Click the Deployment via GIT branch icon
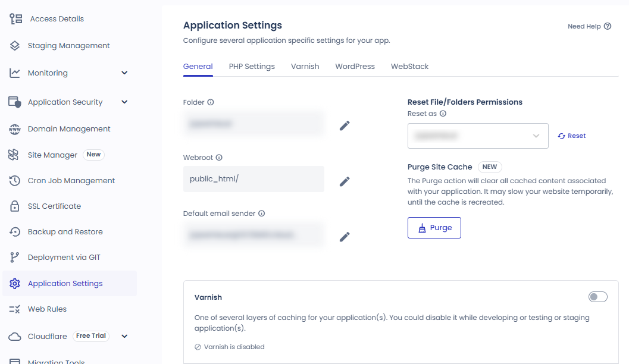 pyautogui.click(x=14, y=258)
